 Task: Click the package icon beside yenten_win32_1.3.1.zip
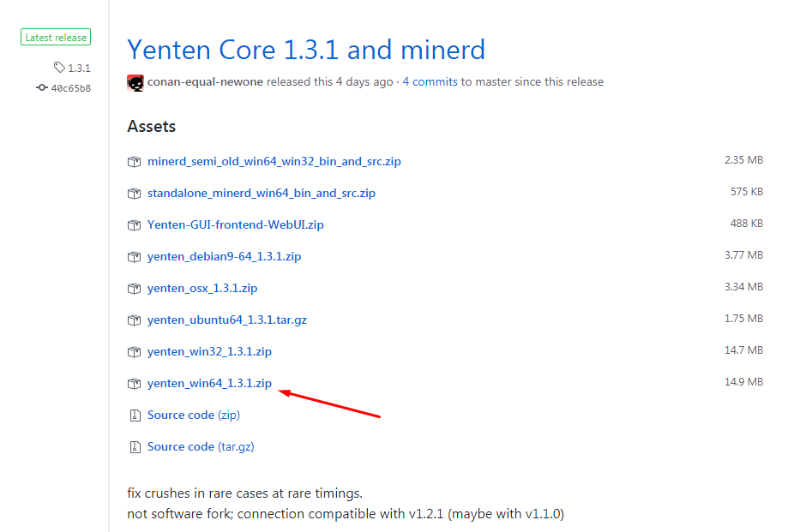point(134,352)
